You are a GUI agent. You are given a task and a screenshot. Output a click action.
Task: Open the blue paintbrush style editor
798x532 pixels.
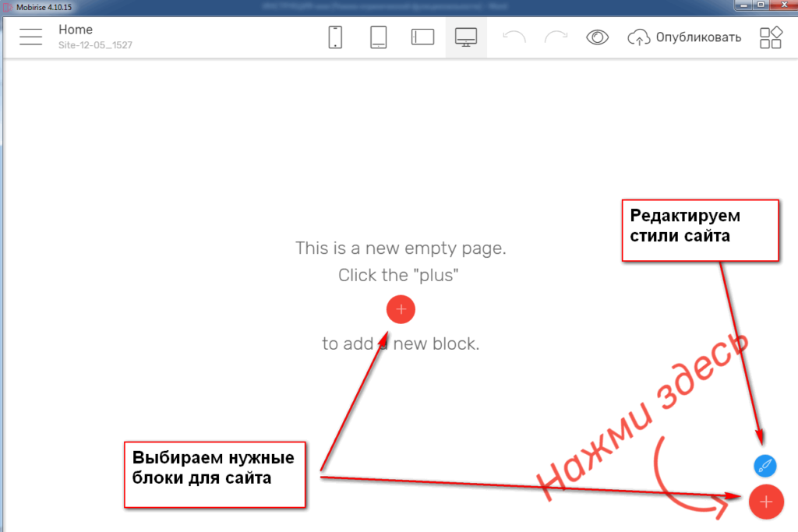(x=765, y=465)
